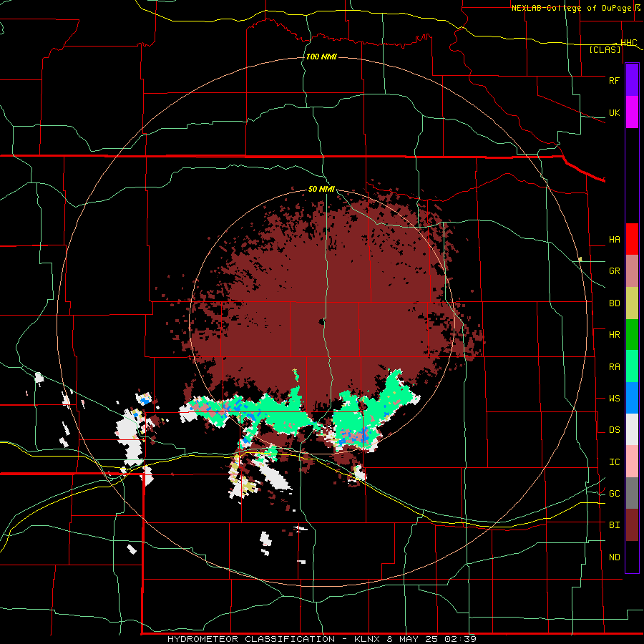Click the ND legend label
This screenshot has width=644, height=644.
[x=614, y=557]
